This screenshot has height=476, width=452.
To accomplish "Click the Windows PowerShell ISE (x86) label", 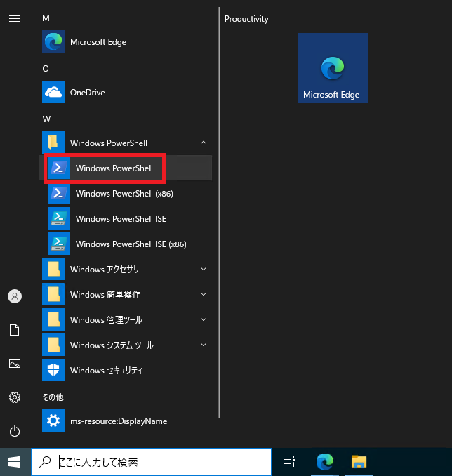I will [131, 244].
